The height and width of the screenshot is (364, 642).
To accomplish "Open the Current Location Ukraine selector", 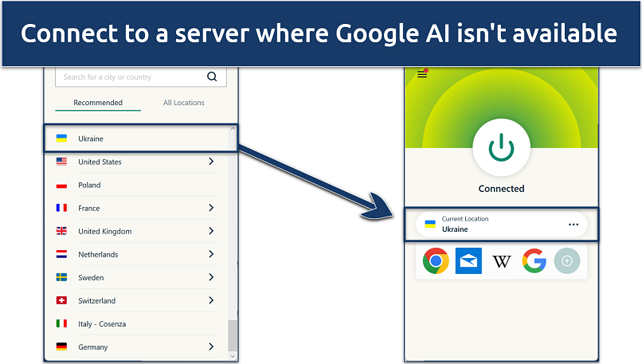I will (501, 225).
